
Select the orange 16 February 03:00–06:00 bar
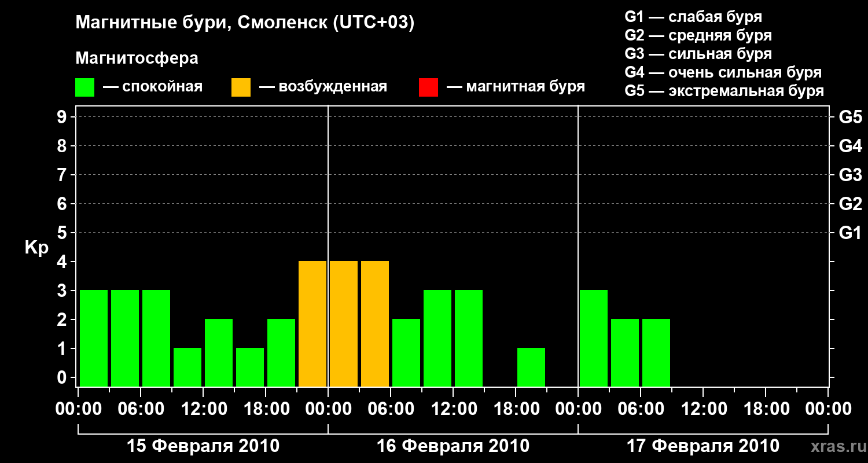tap(375, 324)
